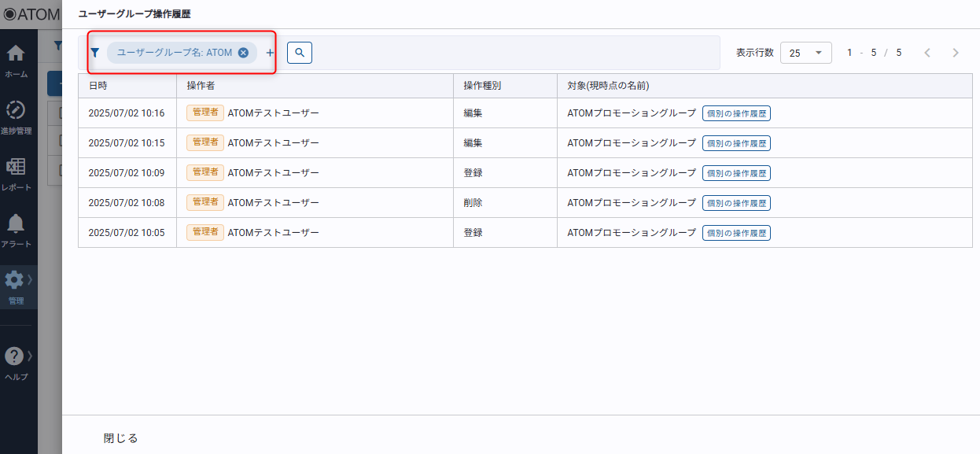Click the funnel filter icon in dialog
This screenshot has width=980, height=454.
click(x=95, y=53)
